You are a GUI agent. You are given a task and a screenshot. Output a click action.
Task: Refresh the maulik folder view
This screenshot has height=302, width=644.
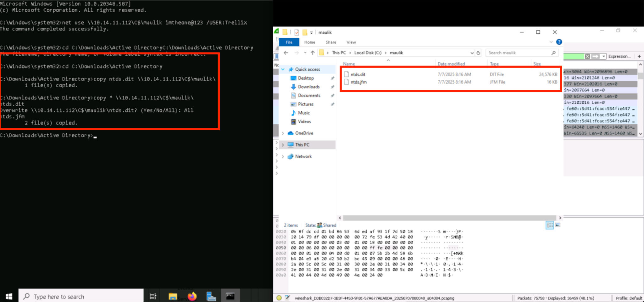pyautogui.click(x=478, y=53)
